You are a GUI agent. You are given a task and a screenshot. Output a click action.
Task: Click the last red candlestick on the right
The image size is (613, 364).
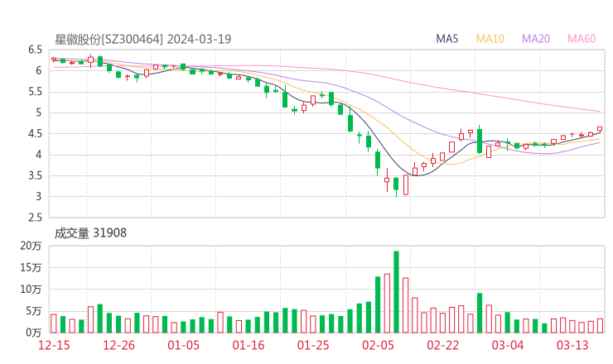600,129
